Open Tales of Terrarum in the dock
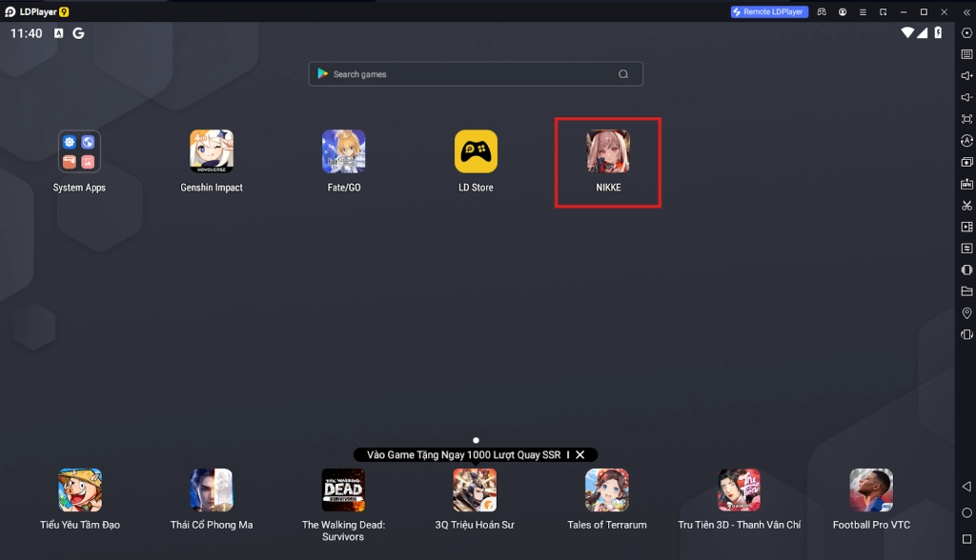 point(607,499)
